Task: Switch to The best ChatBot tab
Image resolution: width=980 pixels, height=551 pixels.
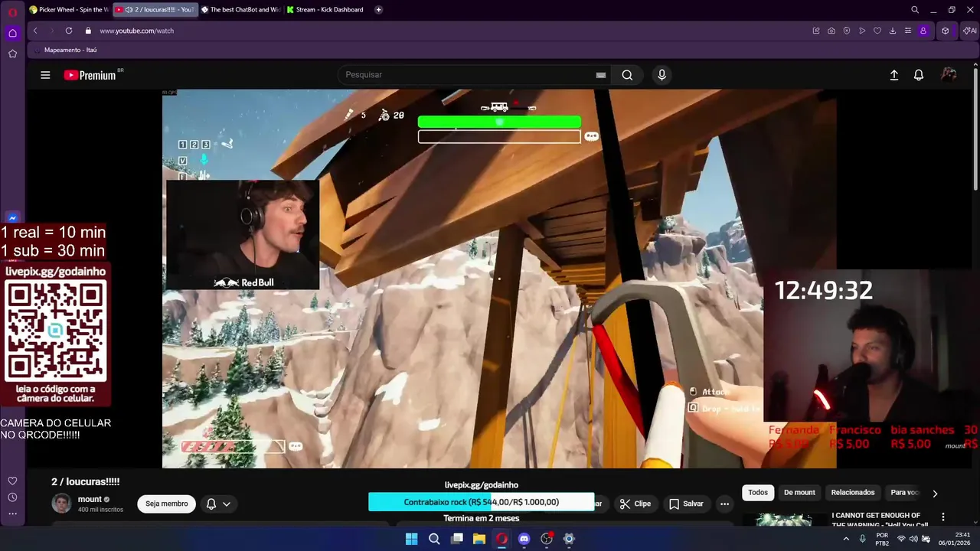Action: point(241,10)
